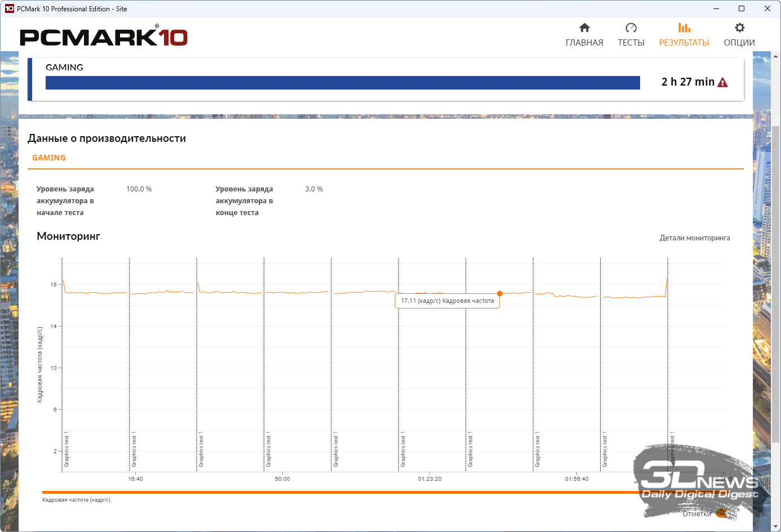Switch to the ТЕСТЫ menu label
Screen dimensions: 781x532
click(x=631, y=43)
